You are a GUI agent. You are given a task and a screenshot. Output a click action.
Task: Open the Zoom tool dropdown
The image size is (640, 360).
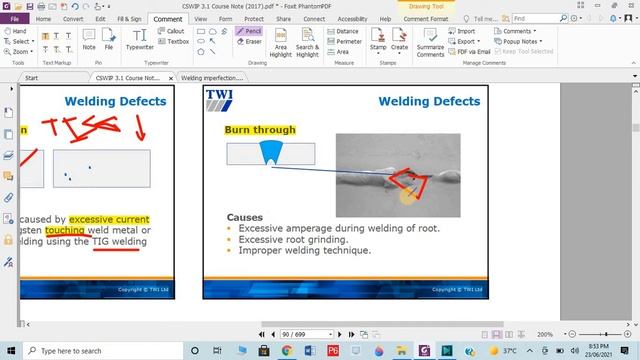[x=32, y=52]
